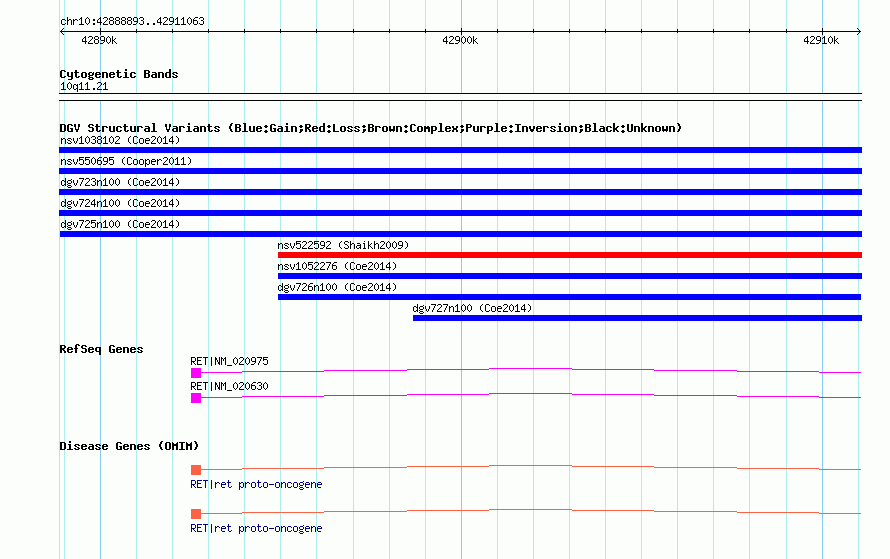Click the dgv727n100 (Coe2014) label
This screenshot has height=559, width=890.
(x=472, y=308)
